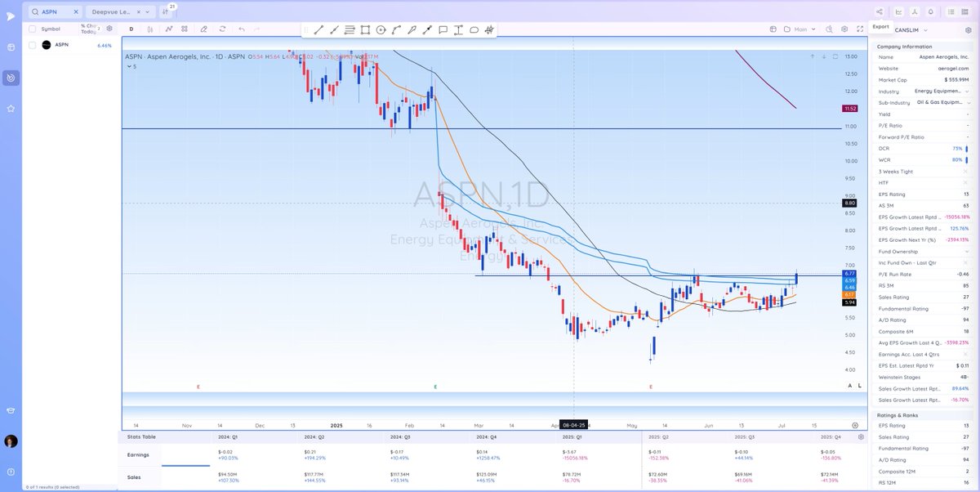
Task: Click the 6.77 price label
Action: pyautogui.click(x=849, y=274)
